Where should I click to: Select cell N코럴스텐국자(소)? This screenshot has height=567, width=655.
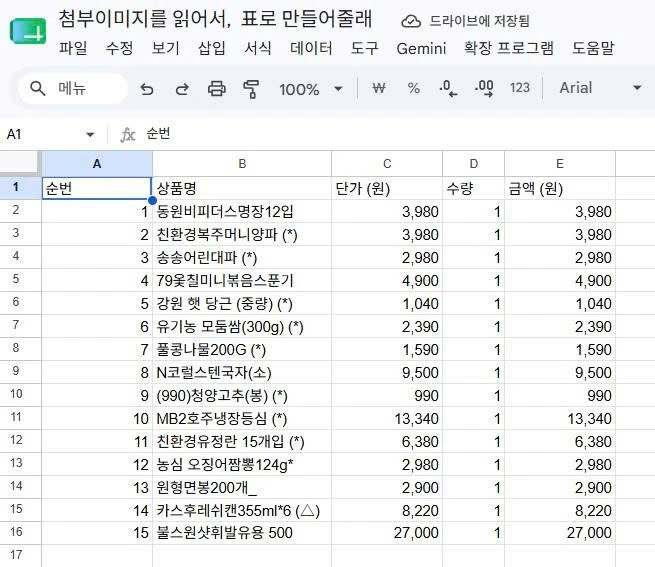click(x=242, y=372)
